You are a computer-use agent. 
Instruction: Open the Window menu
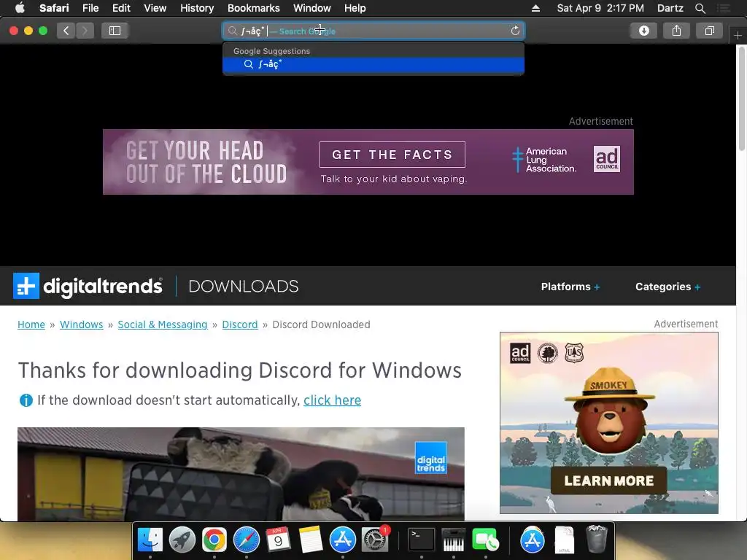coord(312,8)
